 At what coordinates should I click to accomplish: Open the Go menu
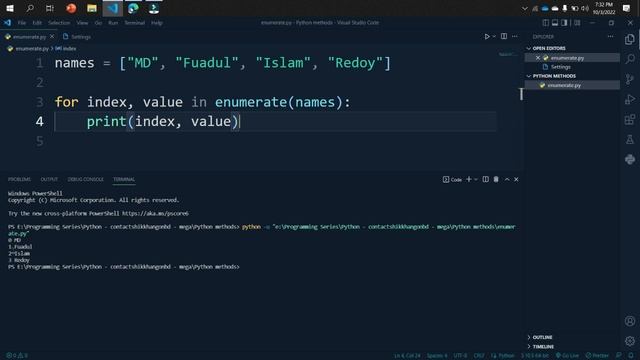[x=98, y=23]
